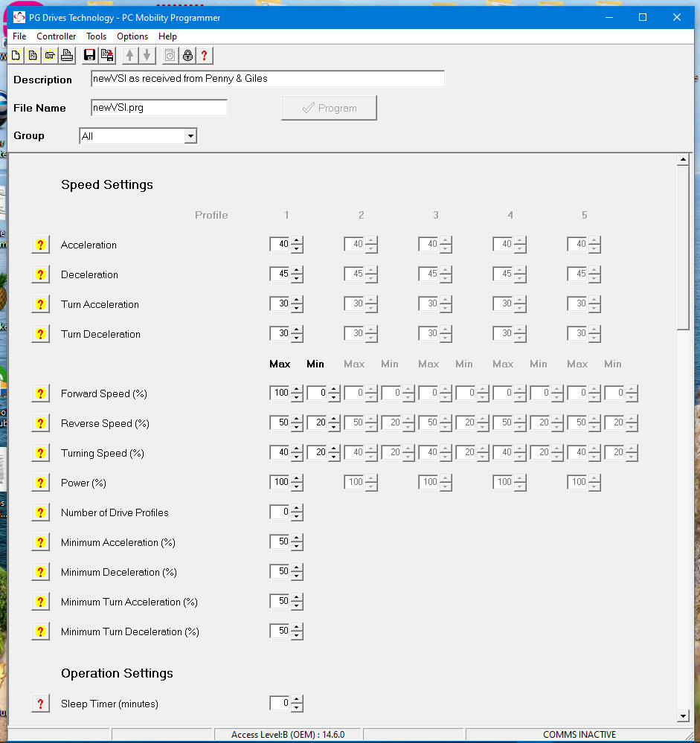Increase Number of Drive Profiles value
This screenshot has width=700, height=743.
[297, 509]
